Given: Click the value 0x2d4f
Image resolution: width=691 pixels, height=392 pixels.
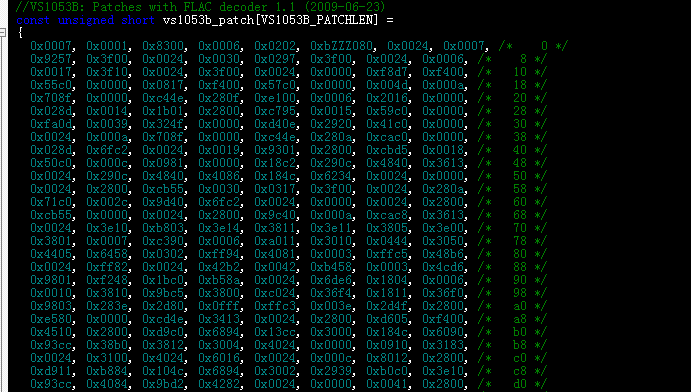Looking at the screenshot, I should click(x=387, y=306).
